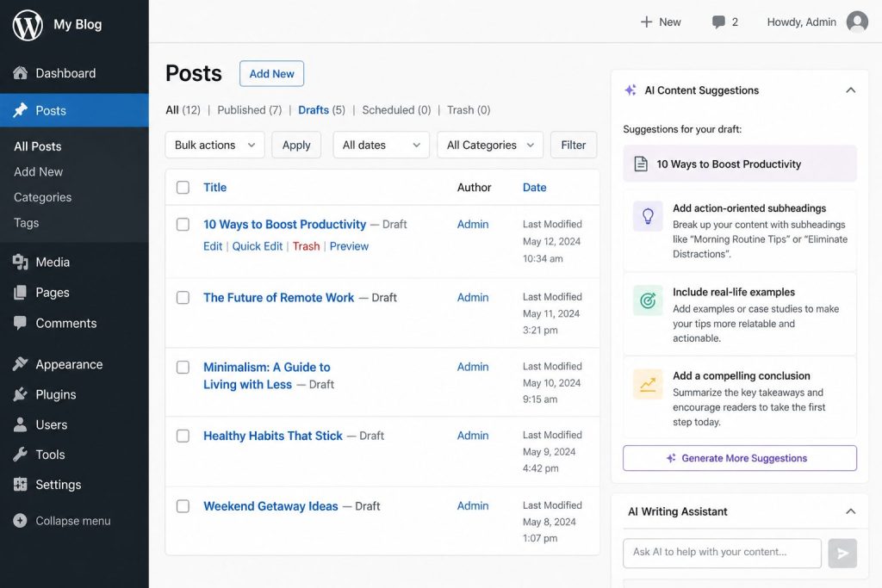This screenshot has width=882, height=588.
Task: Click Admin author in Remote Work row
Action: pos(473,297)
